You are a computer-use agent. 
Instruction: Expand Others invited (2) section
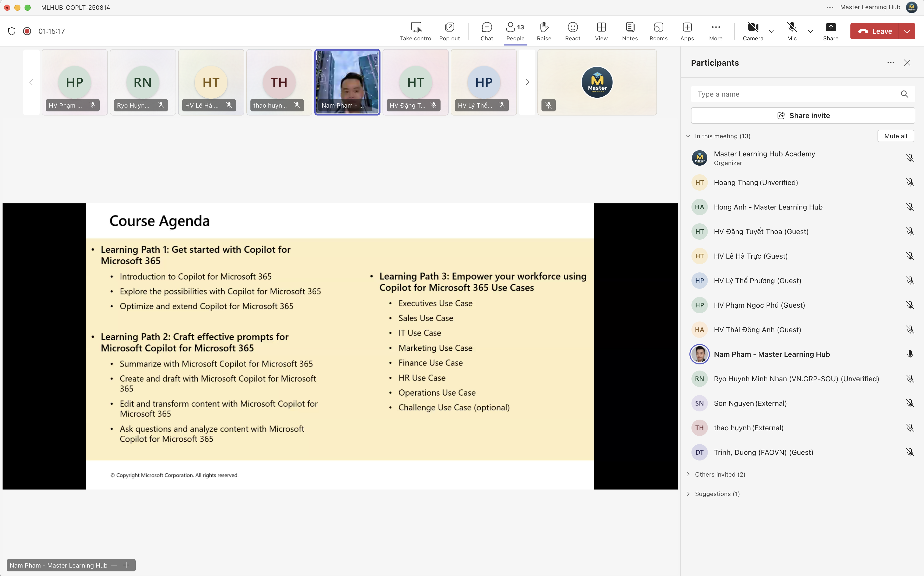coord(688,474)
